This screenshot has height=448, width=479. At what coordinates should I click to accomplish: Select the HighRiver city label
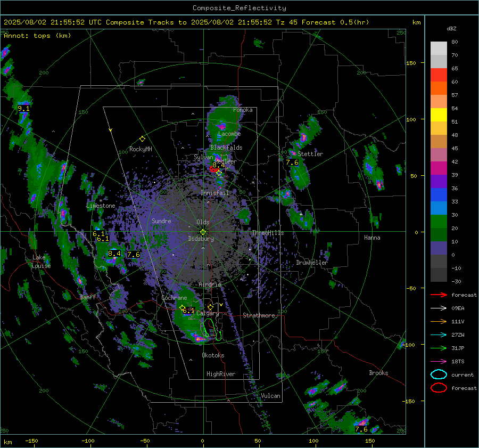(221, 374)
